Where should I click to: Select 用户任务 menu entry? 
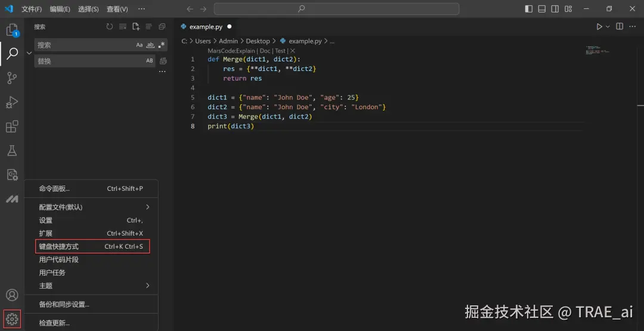(91, 273)
